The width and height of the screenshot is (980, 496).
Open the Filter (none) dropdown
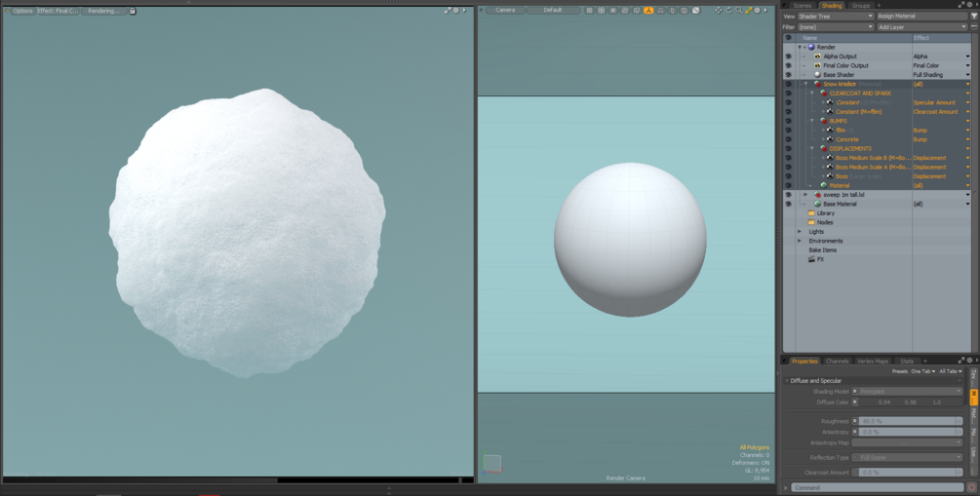click(836, 27)
